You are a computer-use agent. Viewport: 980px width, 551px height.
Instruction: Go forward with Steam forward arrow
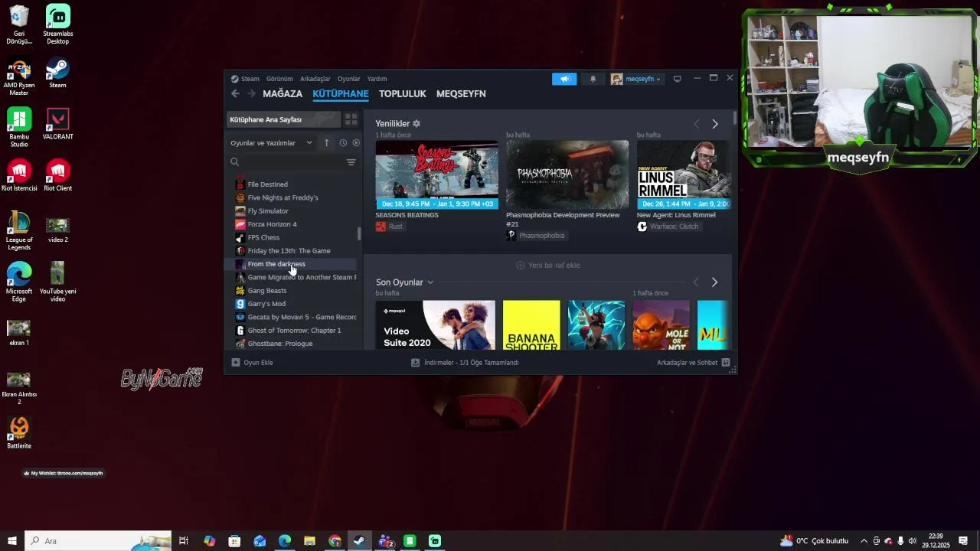click(251, 93)
